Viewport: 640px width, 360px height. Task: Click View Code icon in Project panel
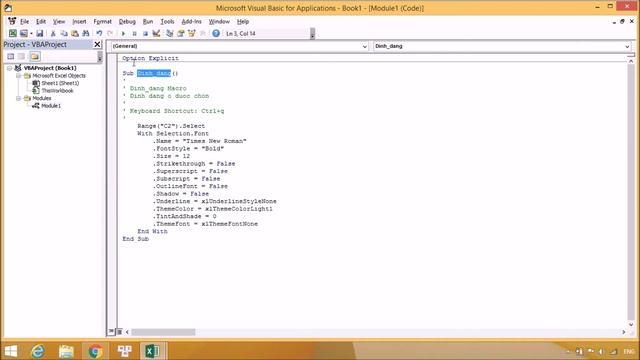coord(11,56)
